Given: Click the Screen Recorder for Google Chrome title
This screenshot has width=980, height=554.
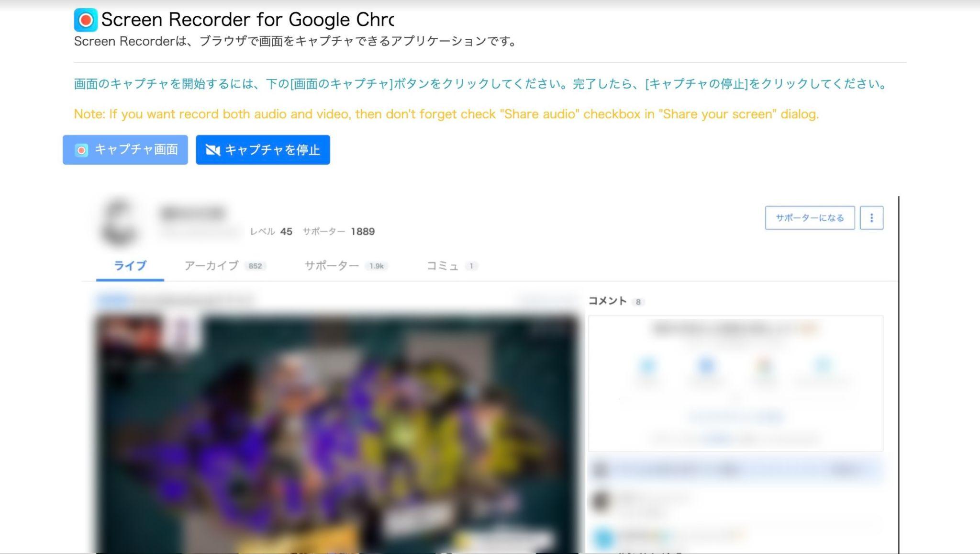Looking at the screenshot, I should click(x=247, y=20).
